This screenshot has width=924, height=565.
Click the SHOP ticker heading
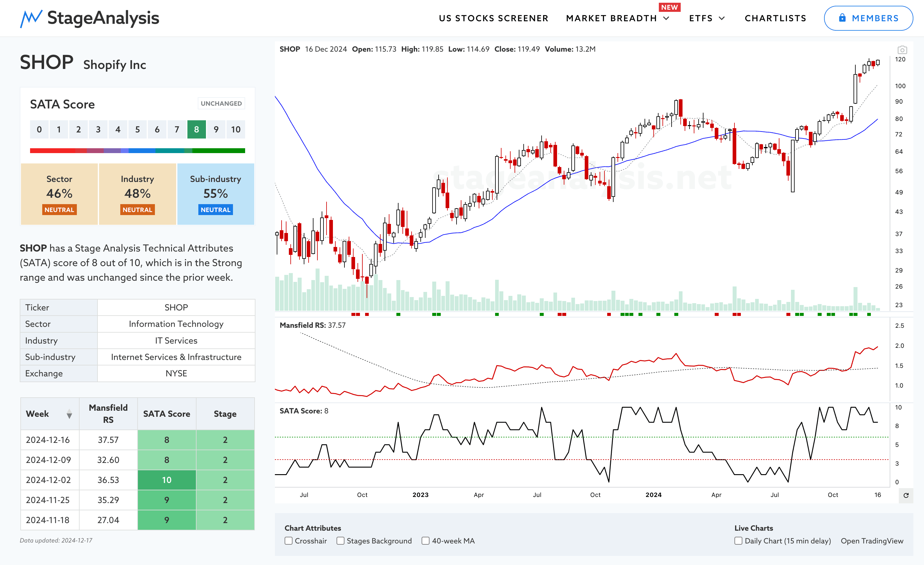(46, 62)
